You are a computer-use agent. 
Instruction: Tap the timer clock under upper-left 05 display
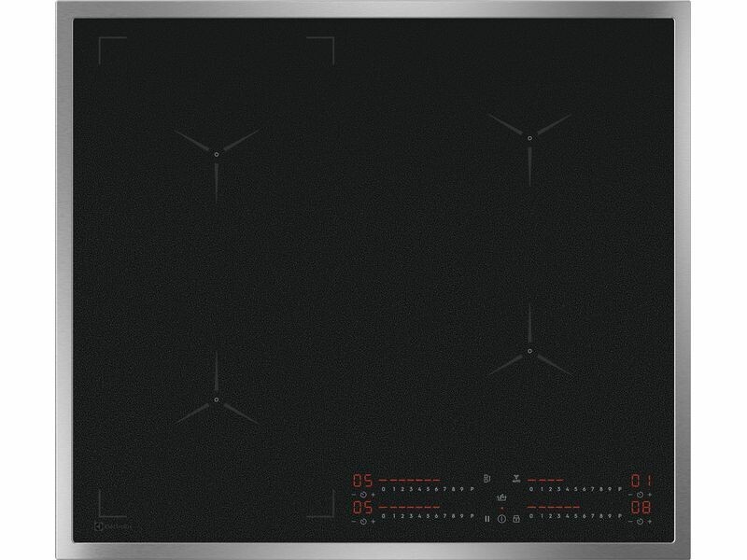tap(364, 495)
